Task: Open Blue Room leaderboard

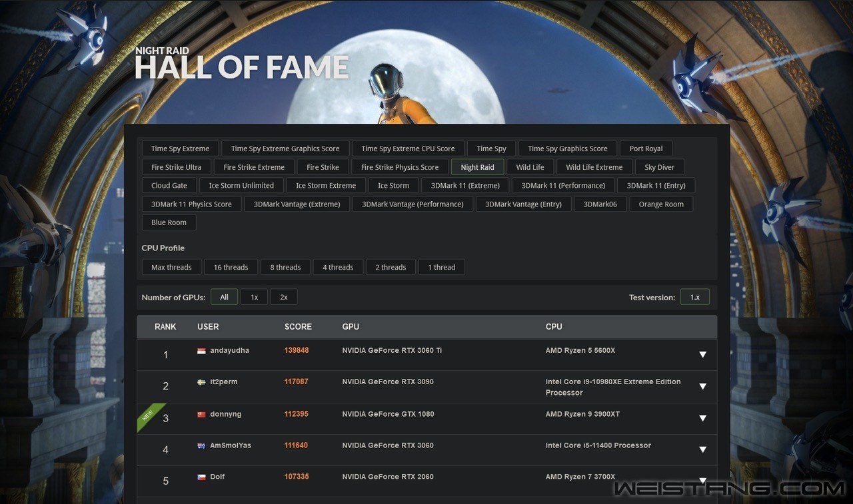Action: coord(169,222)
